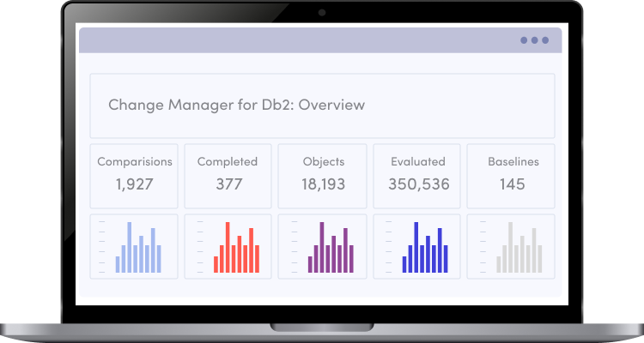Open the gray bar chart
This screenshot has width=644, height=343.
click(512, 247)
